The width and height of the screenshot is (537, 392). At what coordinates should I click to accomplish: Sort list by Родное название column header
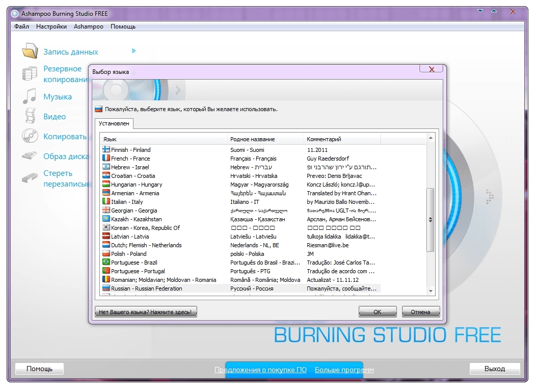tap(265, 139)
